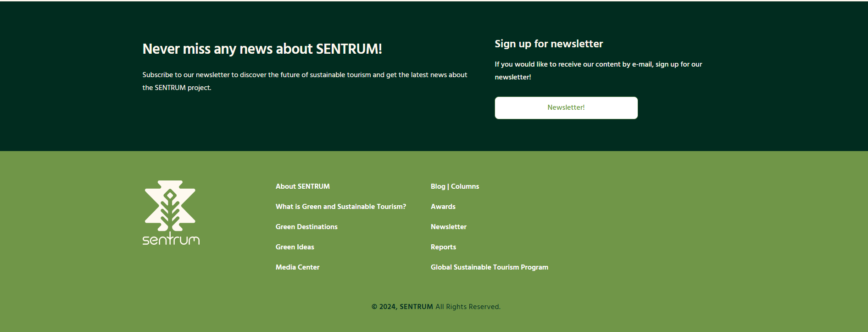
Task: Open the Reports footer link
Action: [443, 247]
